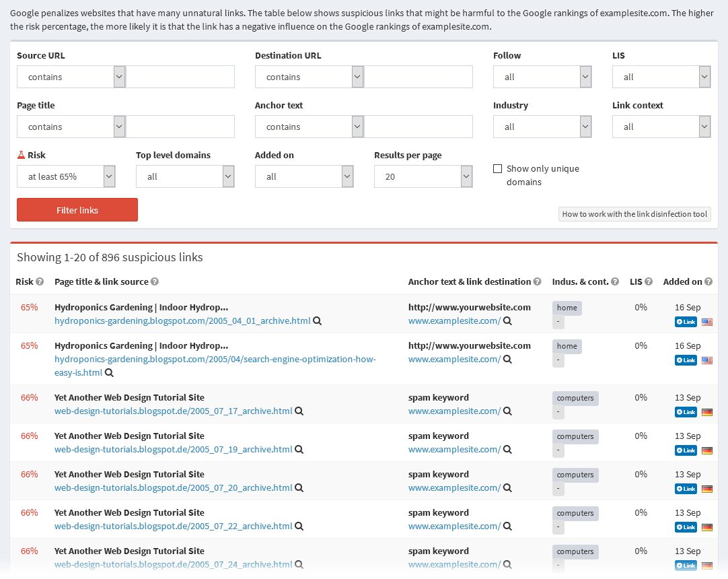Screen dimensions: 728x579
Task: Click magnifier icon beside 2005_04_01_archive.html link
Action: click(x=318, y=321)
